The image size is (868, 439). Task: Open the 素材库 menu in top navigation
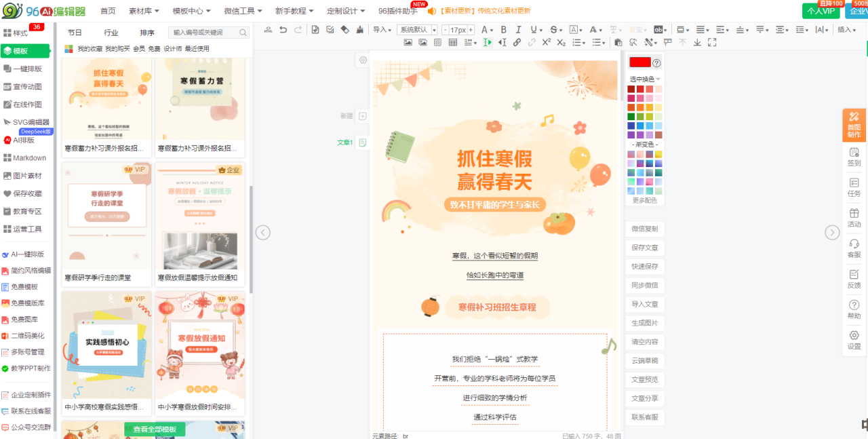(x=144, y=11)
